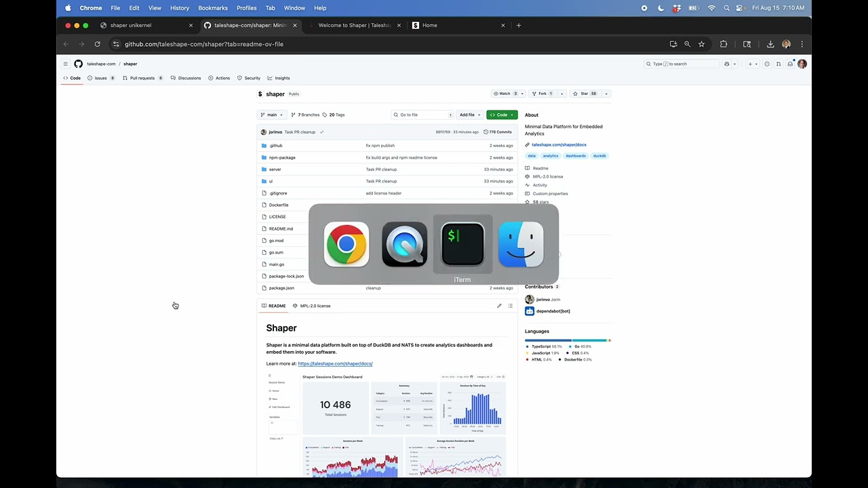Viewport: 868px width, 488px height.
Task: Open the README dashboard preview image
Action: (387, 424)
